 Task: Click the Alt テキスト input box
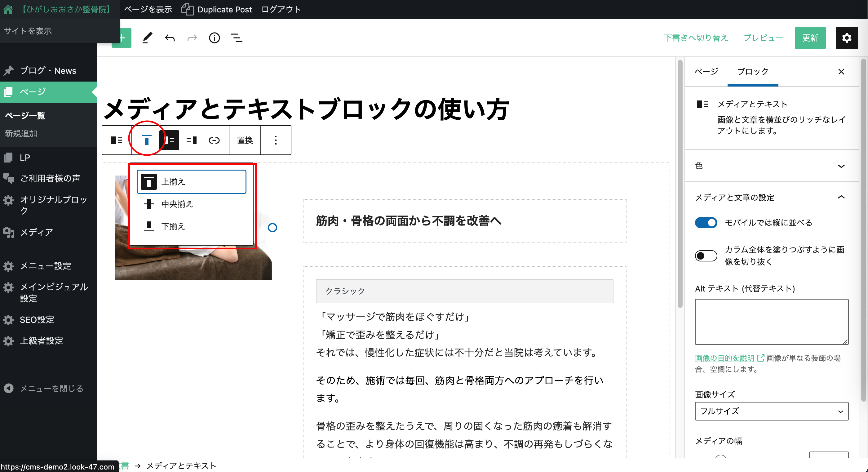771,322
